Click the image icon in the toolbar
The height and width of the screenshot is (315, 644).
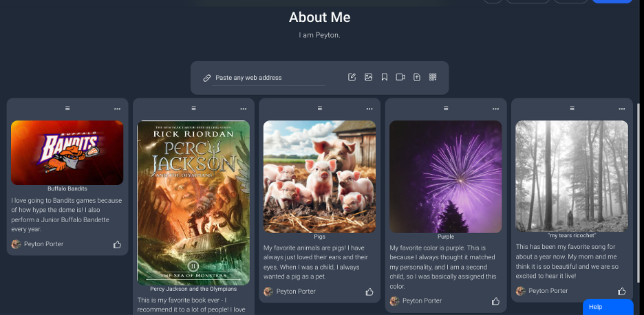(368, 77)
